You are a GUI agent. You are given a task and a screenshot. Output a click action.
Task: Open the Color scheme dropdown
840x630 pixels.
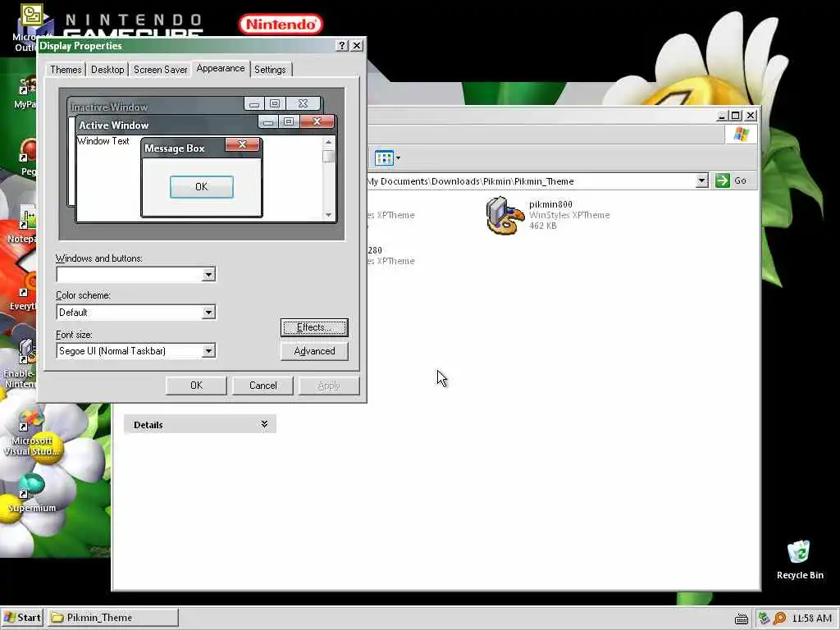click(x=208, y=313)
